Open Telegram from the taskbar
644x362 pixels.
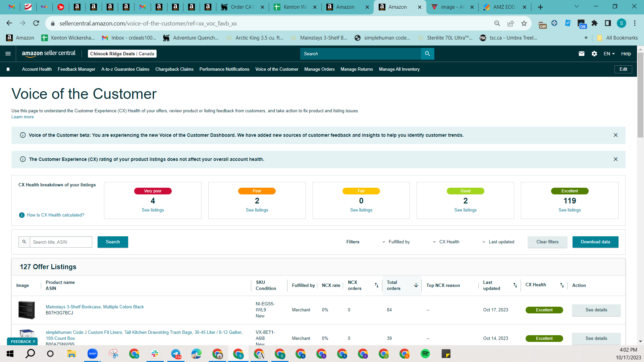point(176,354)
